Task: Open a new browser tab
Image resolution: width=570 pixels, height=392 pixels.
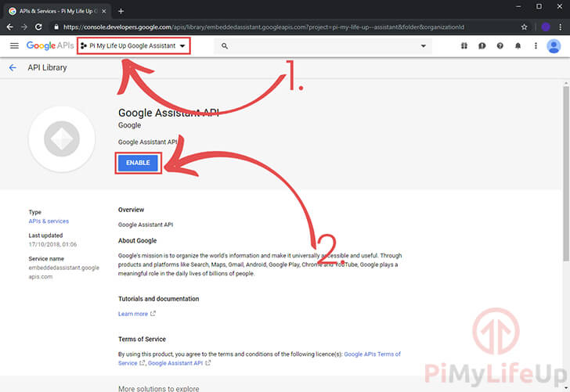Action: [121, 11]
